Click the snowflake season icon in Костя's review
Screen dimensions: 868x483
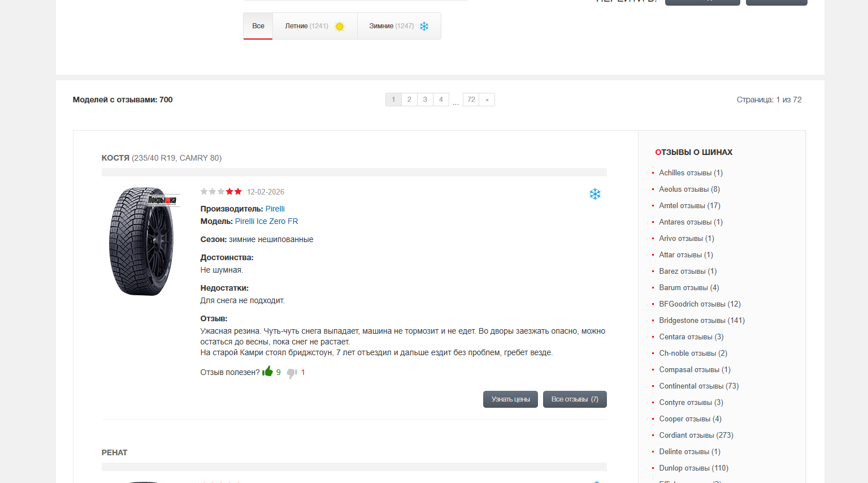(595, 194)
